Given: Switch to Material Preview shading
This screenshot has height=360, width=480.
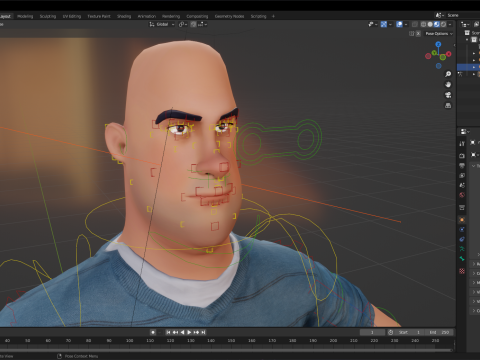Looking at the screenshot, I should click(x=437, y=24).
